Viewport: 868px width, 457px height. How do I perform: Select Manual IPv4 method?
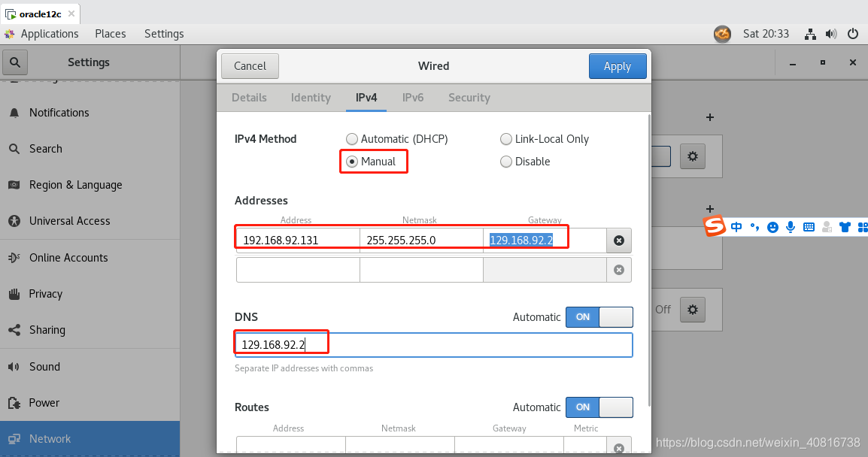370,162
